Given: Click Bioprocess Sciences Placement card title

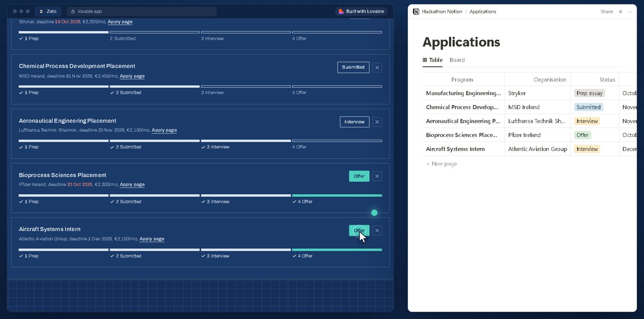Looking at the screenshot, I should (x=63, y=175).
